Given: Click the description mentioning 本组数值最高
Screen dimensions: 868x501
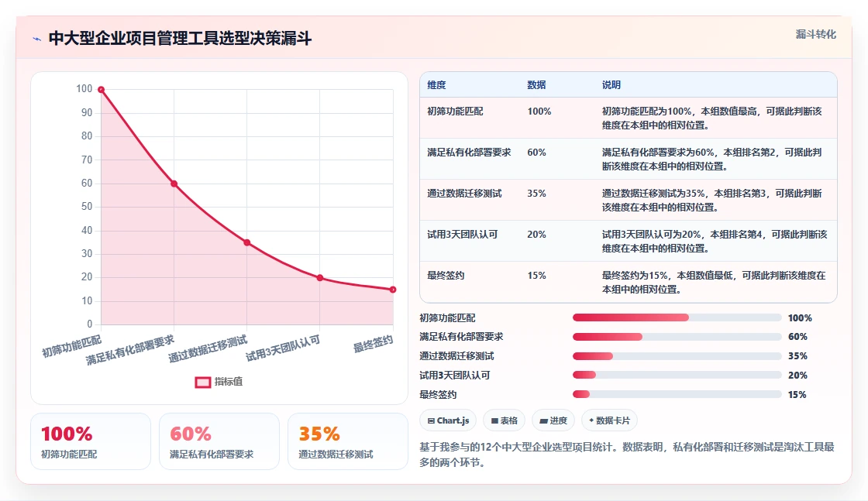Looking at the screenshot, I should (712, 118).
